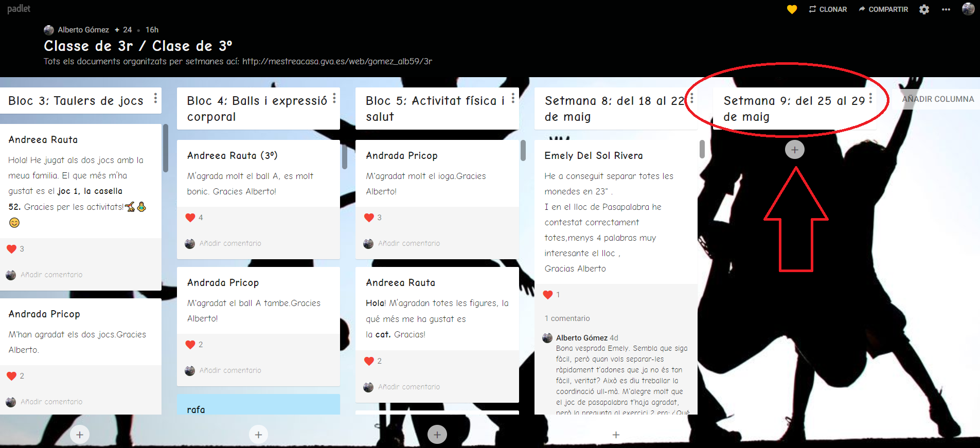Click the Bloc 3 column scrollbar
980x448 pixels.
166,149
